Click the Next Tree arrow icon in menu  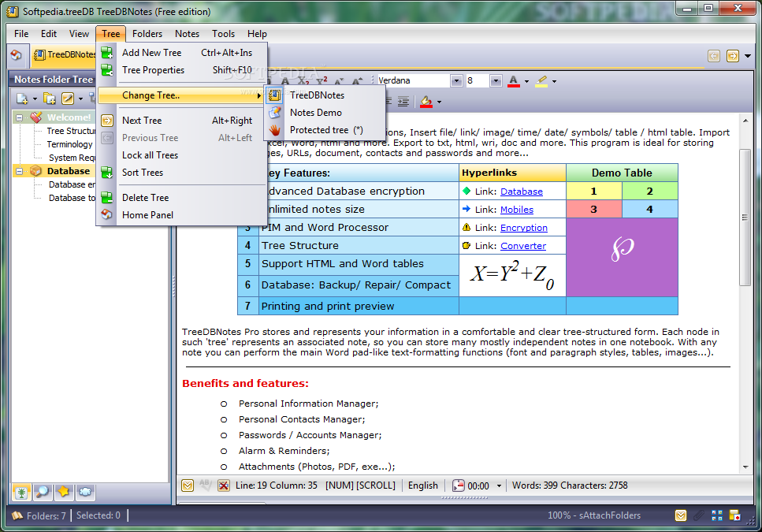click(107, 121)
